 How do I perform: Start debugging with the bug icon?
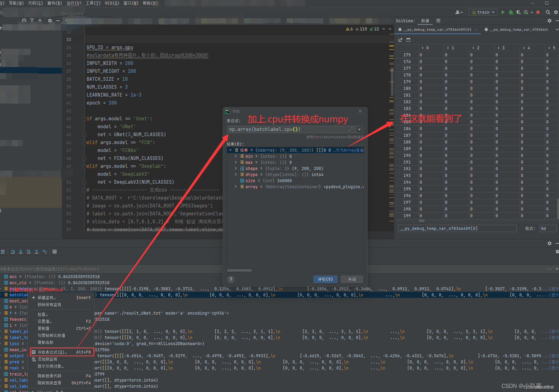coord(511,12)
